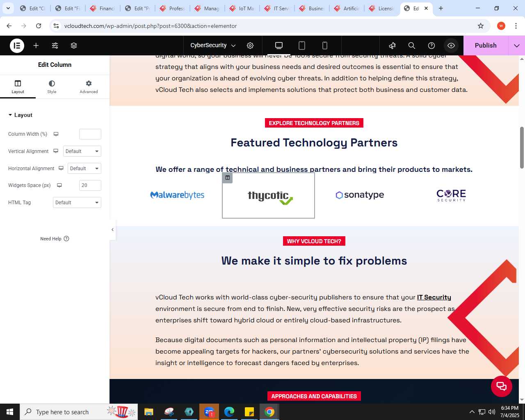The image size is (525, 420).
Task: Open What's New megaphone icon
Action: pyautogui.click(x=393, y=46)
